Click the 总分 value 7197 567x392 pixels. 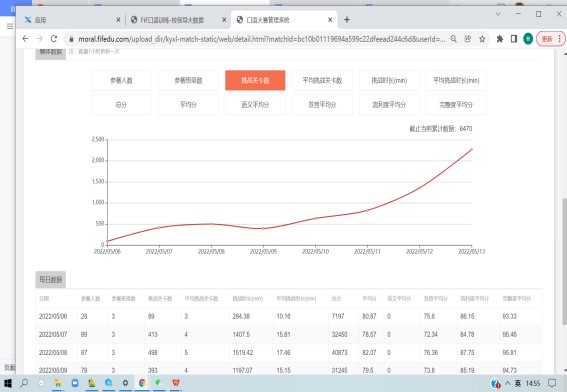[338, 316]
